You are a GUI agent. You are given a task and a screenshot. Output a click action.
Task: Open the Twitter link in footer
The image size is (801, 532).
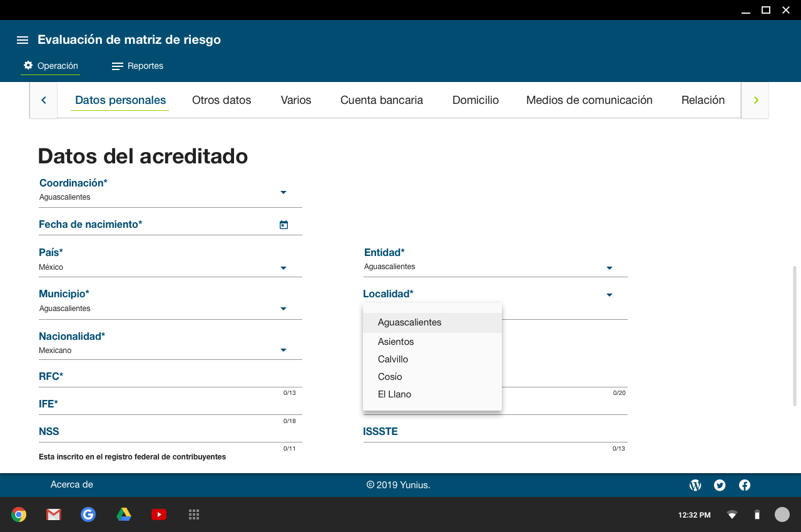click(720, 485)
